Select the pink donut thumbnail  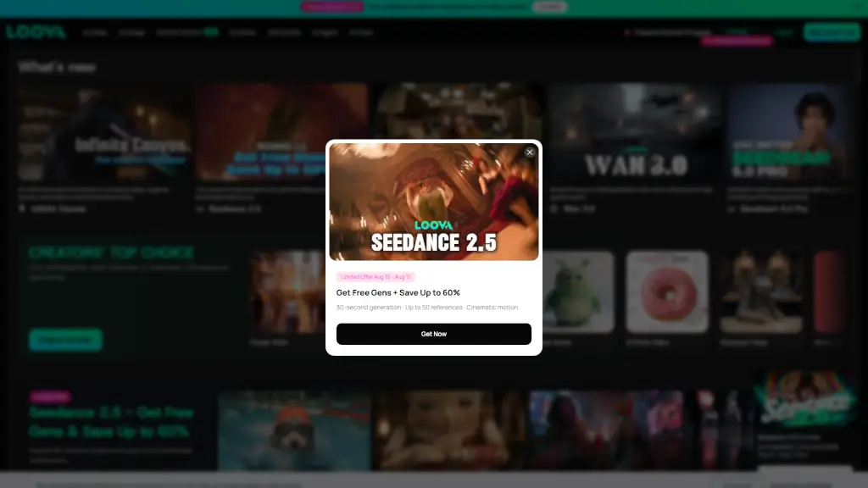(667, 292)
